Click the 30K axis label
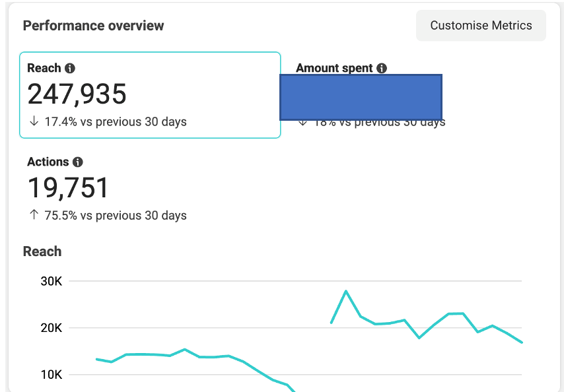564x392 pixels. pyautogui.click(x=51, y=281)
